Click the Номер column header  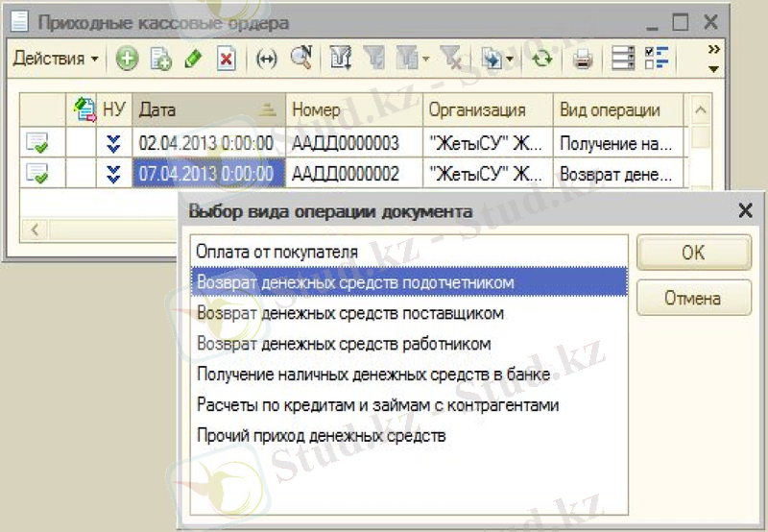[x=354, y=109]
